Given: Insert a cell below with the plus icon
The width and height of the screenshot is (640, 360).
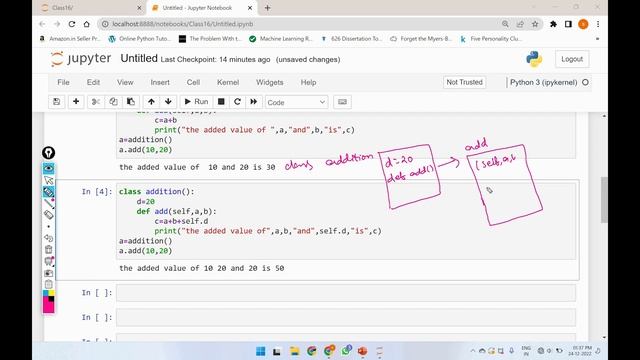Looking at the screenshot, I should [x=76, y=102].
